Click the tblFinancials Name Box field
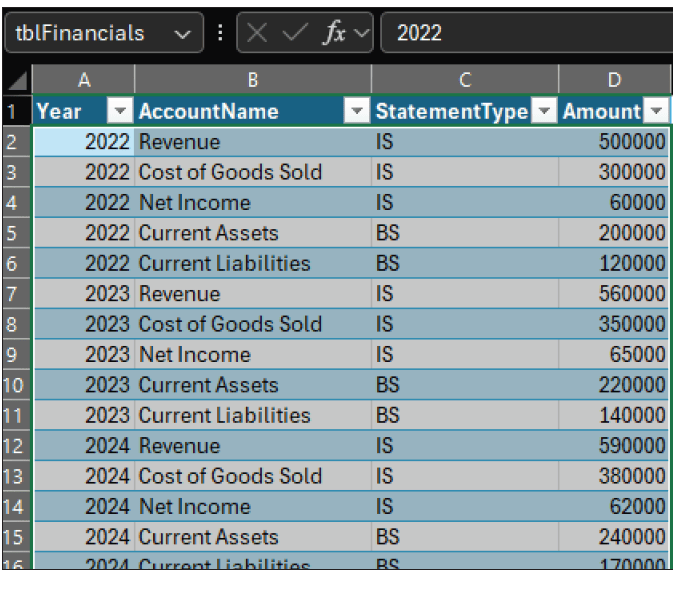The height and width of the screenshot is (591, 673). pos(104,33)
